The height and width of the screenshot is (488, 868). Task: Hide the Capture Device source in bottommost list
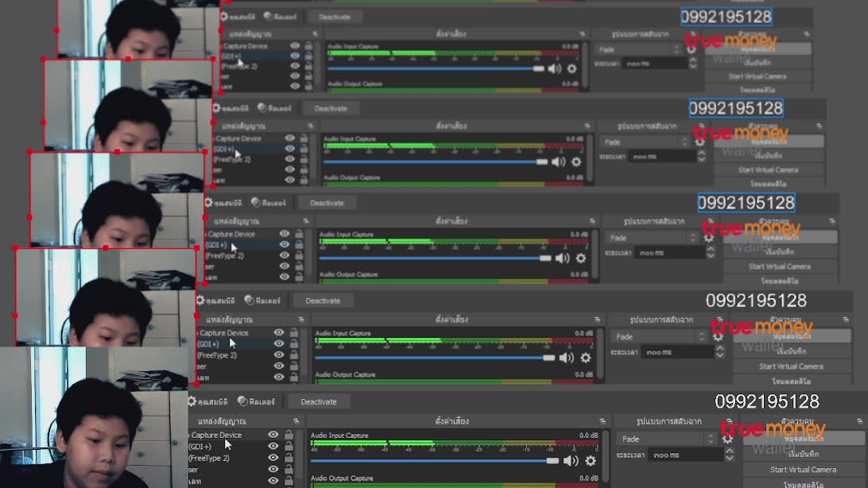(273, 436)
